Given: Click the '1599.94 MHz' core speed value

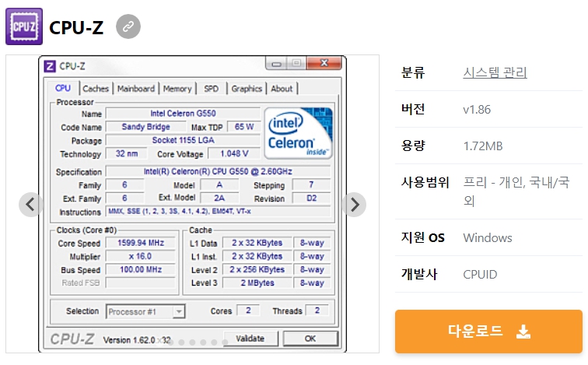Looking at the screenshot, I should 141,243.
